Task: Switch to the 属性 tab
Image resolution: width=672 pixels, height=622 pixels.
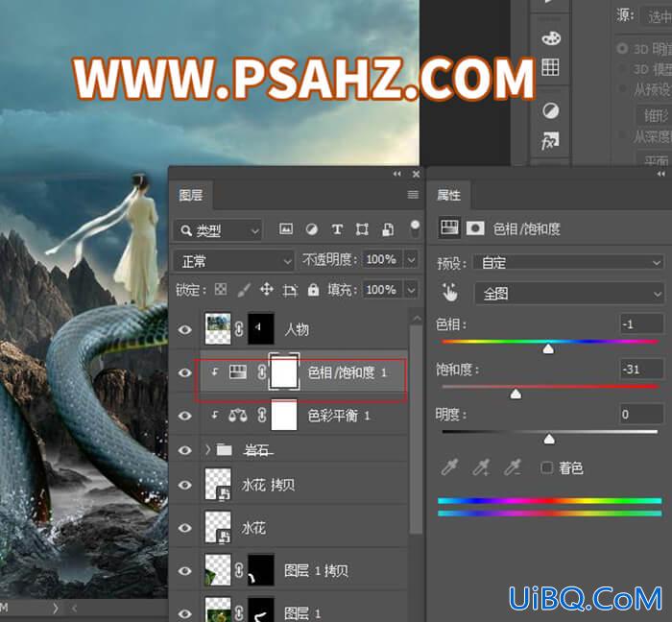Action: pyautogui.click(x=448, y=196)
